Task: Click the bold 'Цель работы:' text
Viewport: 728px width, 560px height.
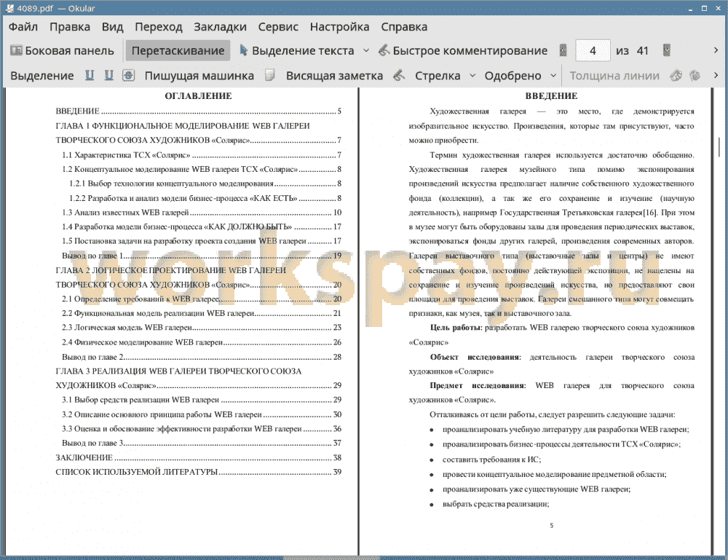Action: pyautogui.click(x=456, y=328)
